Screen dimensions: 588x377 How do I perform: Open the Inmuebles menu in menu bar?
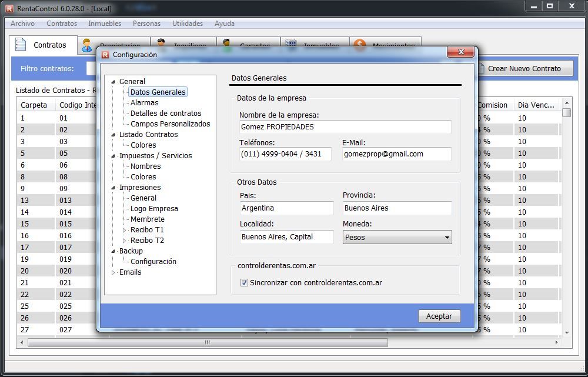105,24
